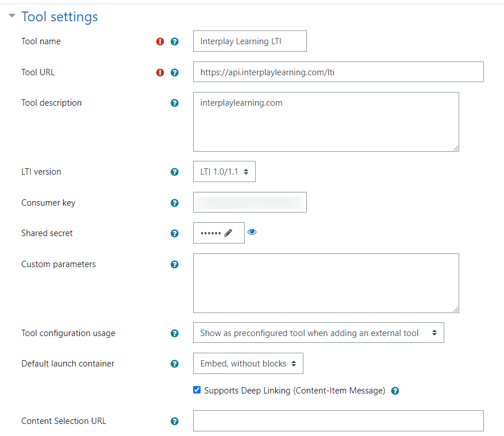Focus the Tool name input field
504x436 pixels.
tap(250, 41)
